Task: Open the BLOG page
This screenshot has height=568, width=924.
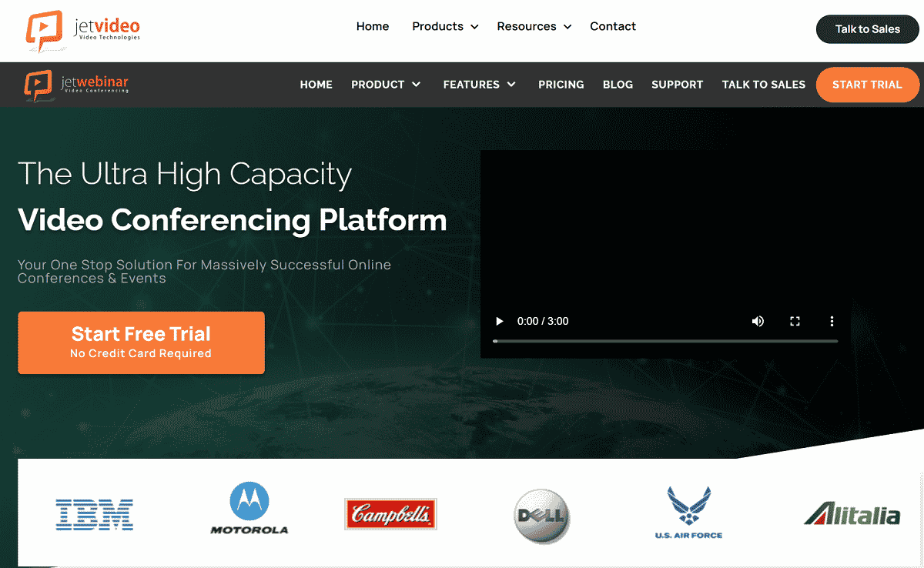Action: click(x=618, y=85)
